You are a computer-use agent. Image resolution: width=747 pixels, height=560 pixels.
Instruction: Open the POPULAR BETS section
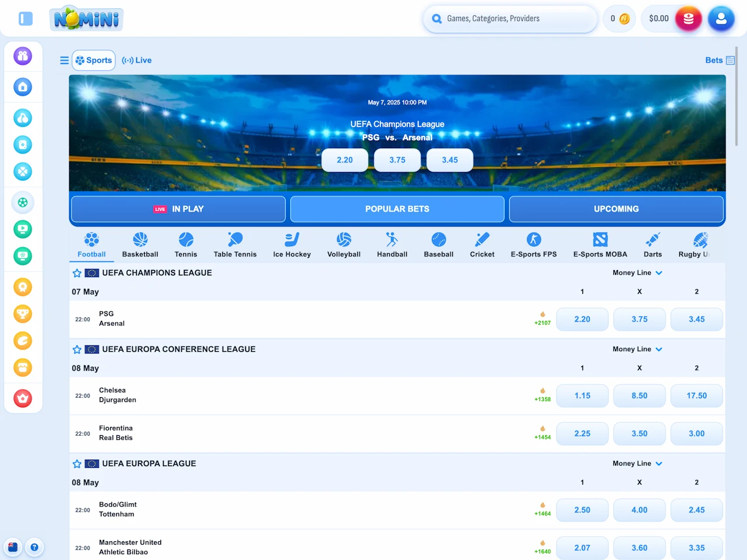[x=397, y=209]
